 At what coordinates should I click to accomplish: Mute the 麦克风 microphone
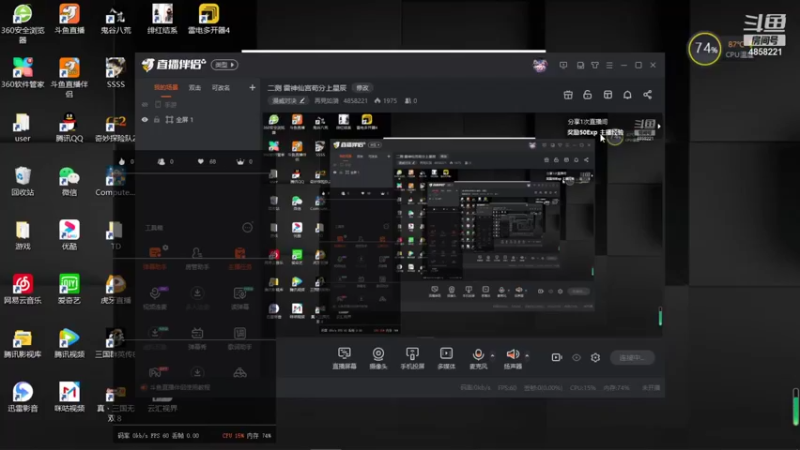tap(478, 358)
